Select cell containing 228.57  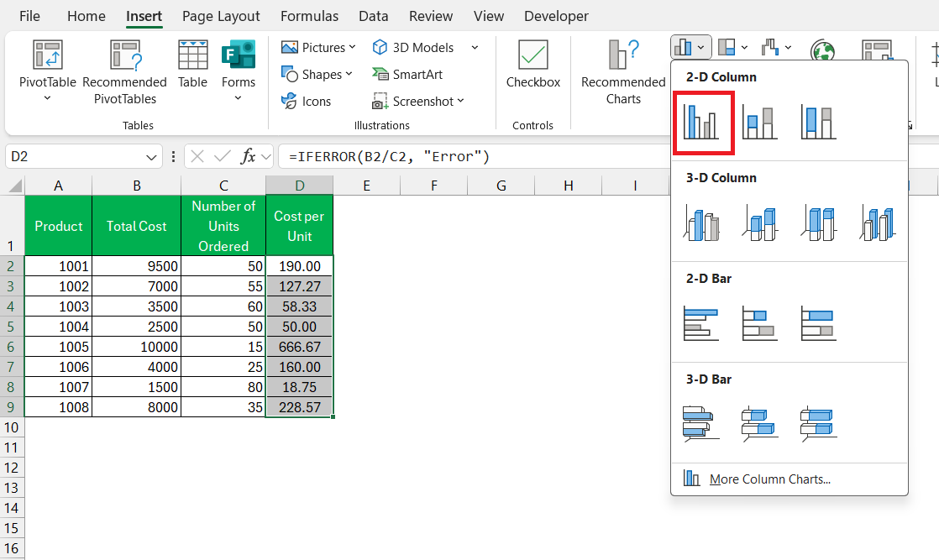pyautogui.click(x=300, y=407)
